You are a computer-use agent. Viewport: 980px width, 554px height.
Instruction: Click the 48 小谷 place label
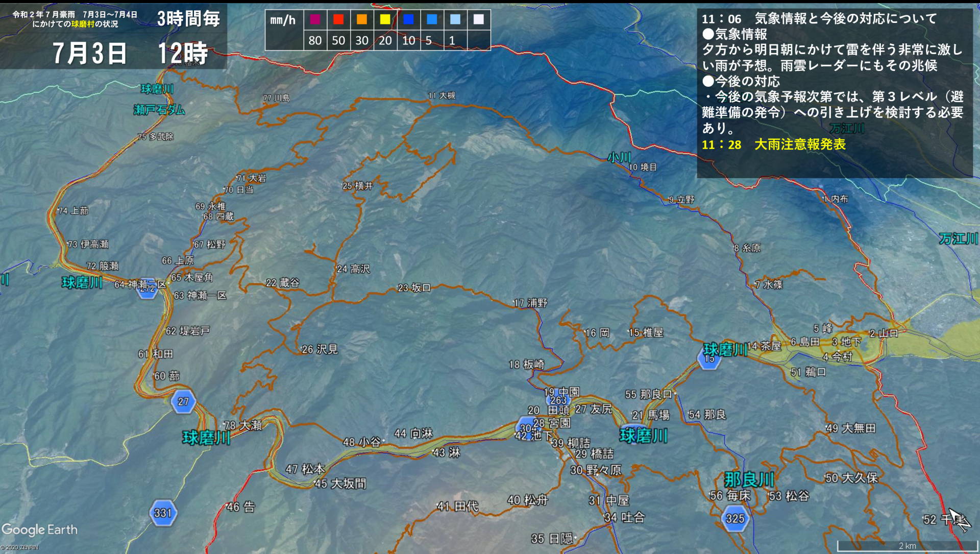click(x=362, y=442)
